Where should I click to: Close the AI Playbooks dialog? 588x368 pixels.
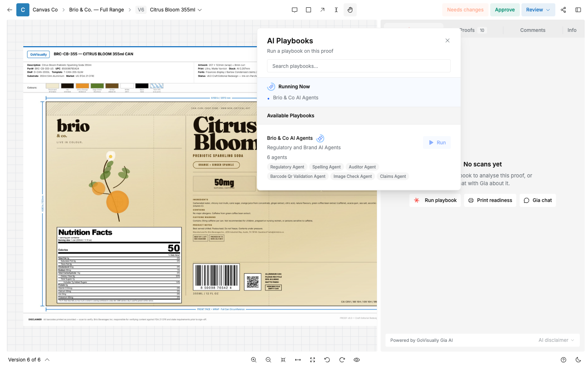pyautogui.click(x=448, y=40)
